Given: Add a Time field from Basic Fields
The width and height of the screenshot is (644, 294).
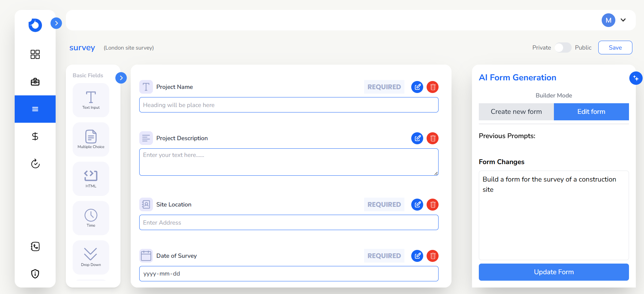Looking at the screenshot, I should coord(91,218).
